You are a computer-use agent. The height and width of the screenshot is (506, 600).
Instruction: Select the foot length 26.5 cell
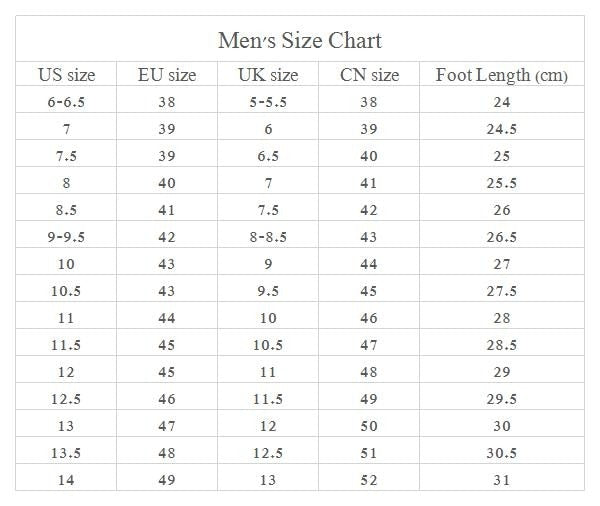pyautogui.click(x=502, y=237)
